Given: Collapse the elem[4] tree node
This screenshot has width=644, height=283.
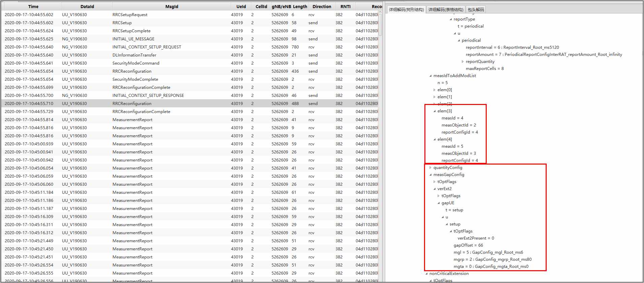Looking at the screenshot, I should point(434,139).
